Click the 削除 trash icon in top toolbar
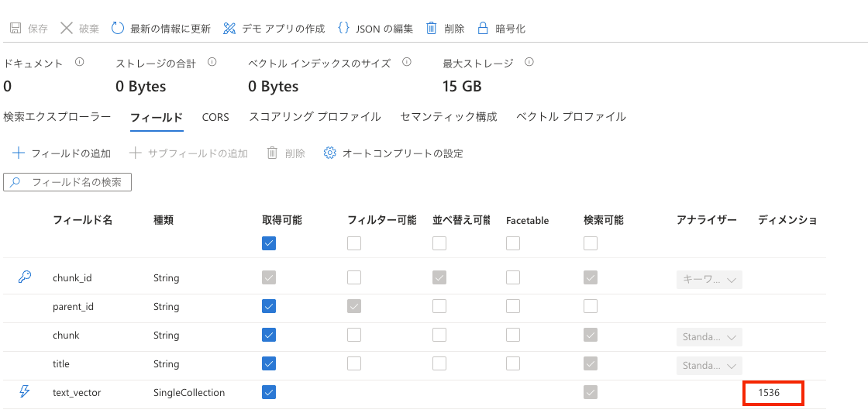The image size is (868, 420). 432,29
